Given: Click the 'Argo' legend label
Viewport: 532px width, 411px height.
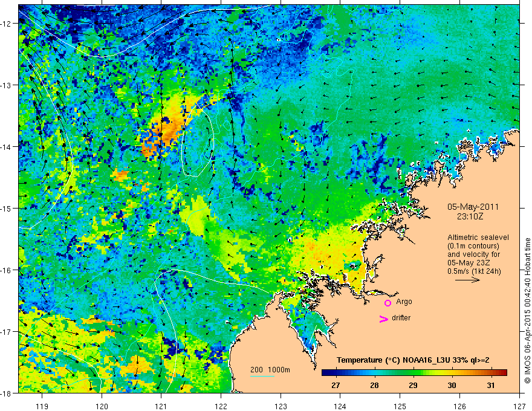Looking at the screenshot, I should [x=404, y=302].
